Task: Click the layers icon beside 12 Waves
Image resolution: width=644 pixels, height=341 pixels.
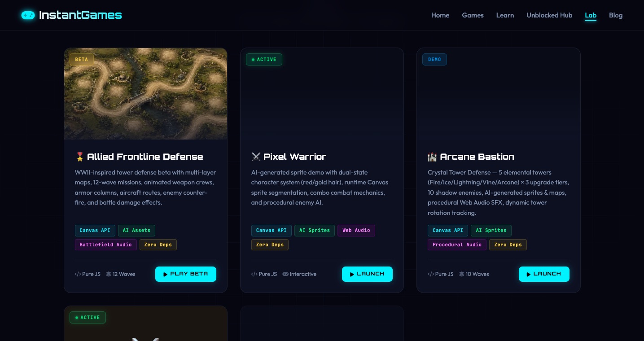Action: (109, 274)
